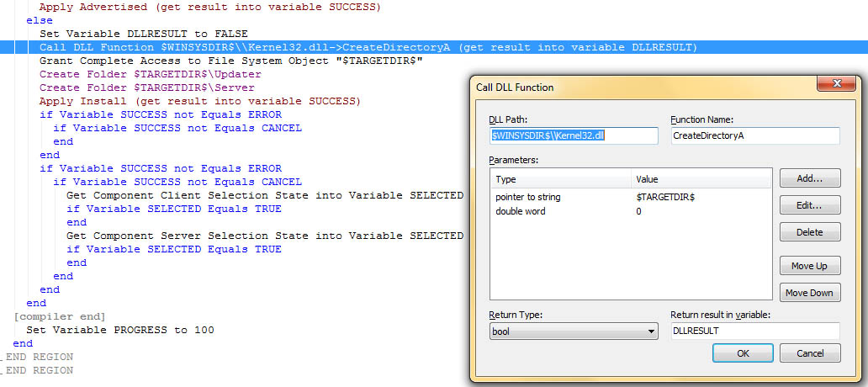Click the Type column header
868x387 pixels.
[561, 179]
